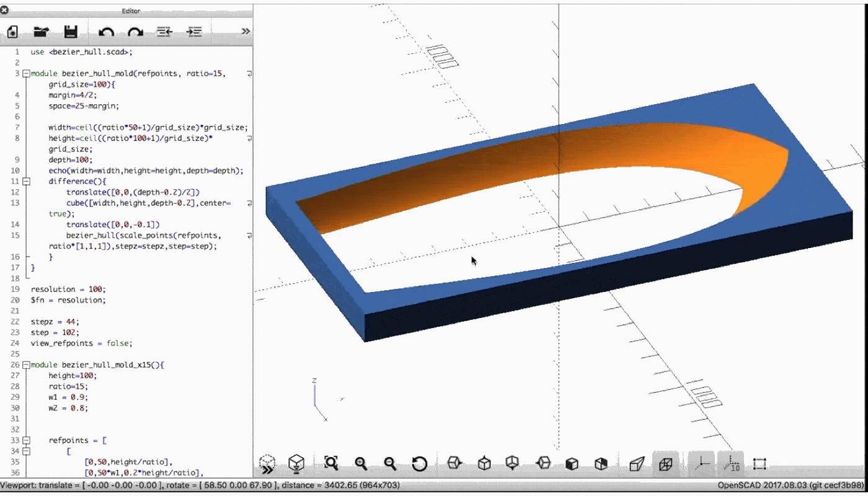This screenshot has height=496, width=868.
Task: Collapse the difference() block at line 11
Action: pos(26,182)
